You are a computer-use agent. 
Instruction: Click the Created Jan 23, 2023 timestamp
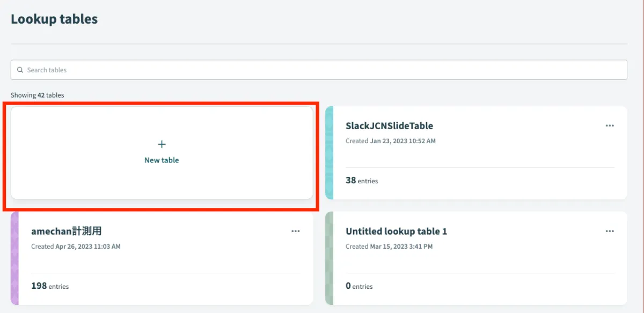click(390, 141)
